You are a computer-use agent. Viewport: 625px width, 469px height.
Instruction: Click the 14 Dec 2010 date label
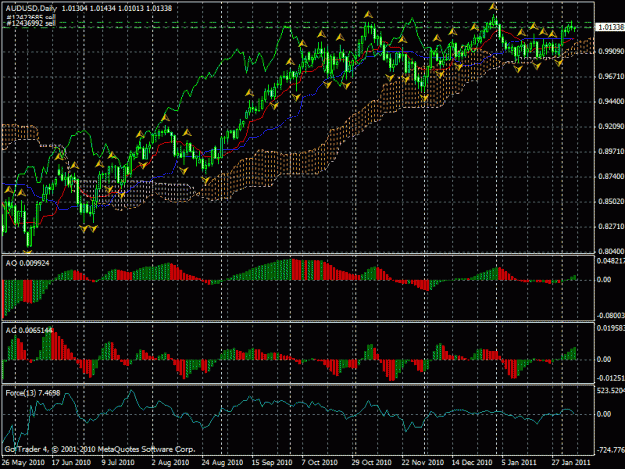tap(472, 463)
